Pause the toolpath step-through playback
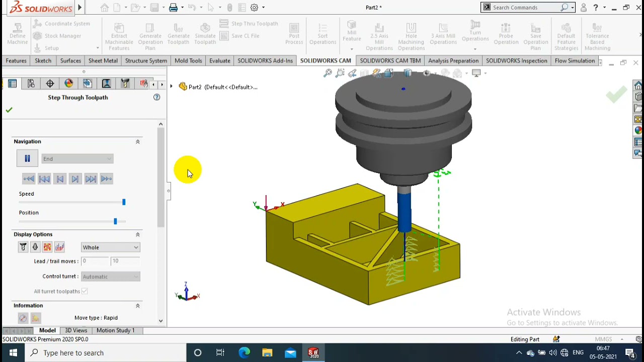The image size is (644, 362). click(x=27, y=158)
